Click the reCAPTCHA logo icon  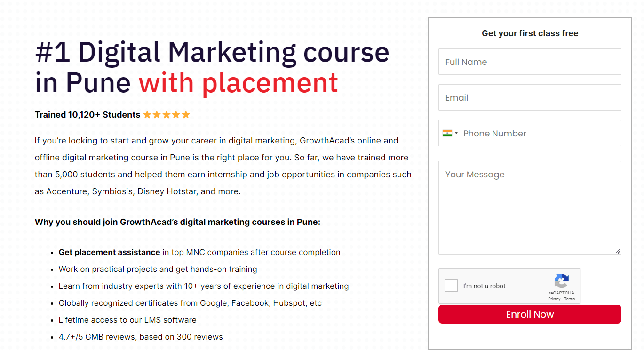[x=561, y=281]
